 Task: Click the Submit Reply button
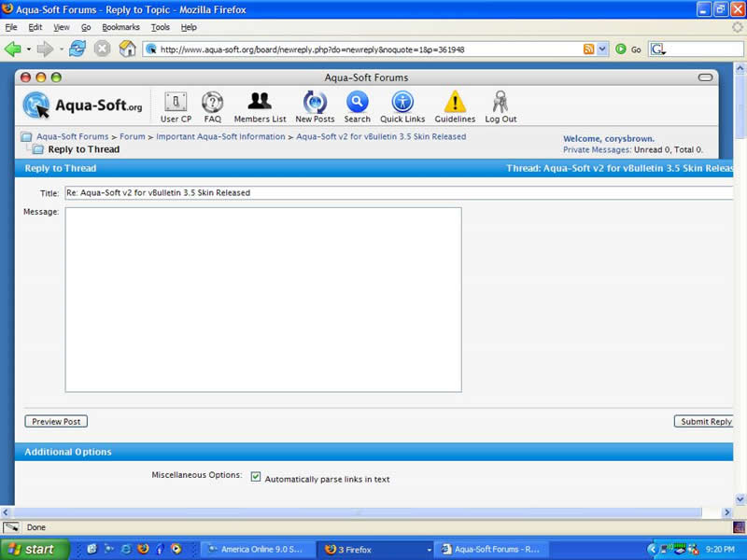[704, 422]
